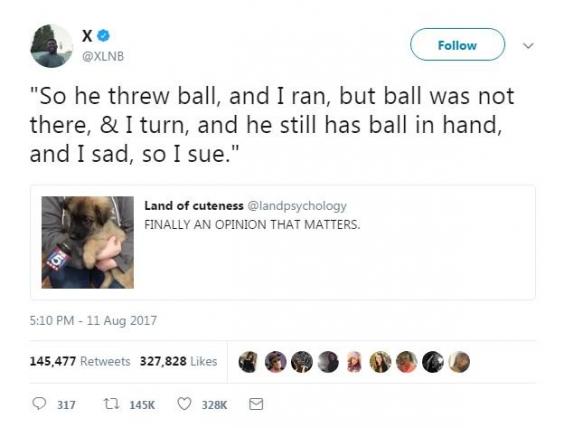The height and width of the screenshot is (428, 564).
Task: Open the @XLNB profile avatar
Action: click(52, 46)
